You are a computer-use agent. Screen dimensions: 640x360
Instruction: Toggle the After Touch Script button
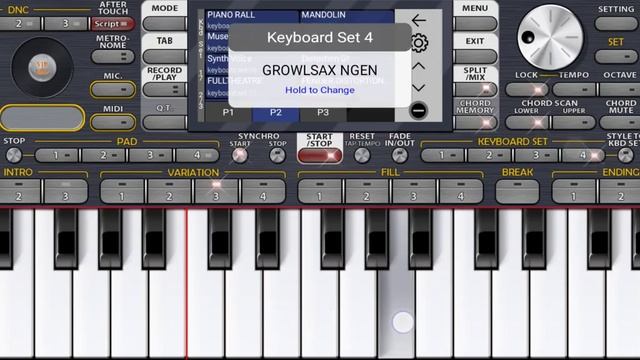pyautogui.click(x=112, y=24)
